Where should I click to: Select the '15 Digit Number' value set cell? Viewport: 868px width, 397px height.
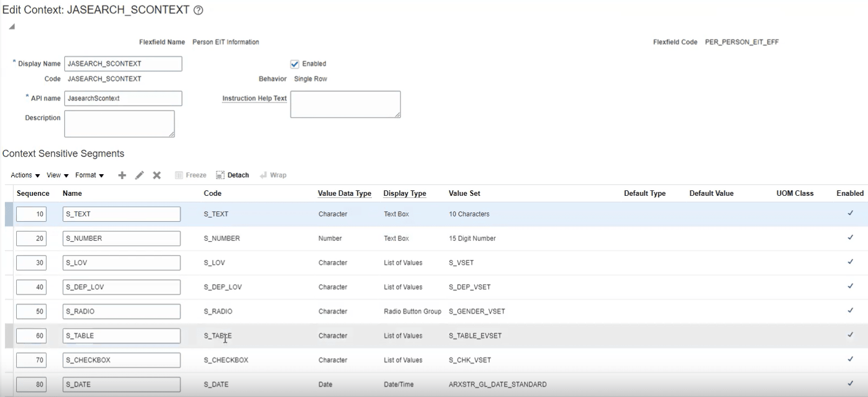tap(472, 239)
